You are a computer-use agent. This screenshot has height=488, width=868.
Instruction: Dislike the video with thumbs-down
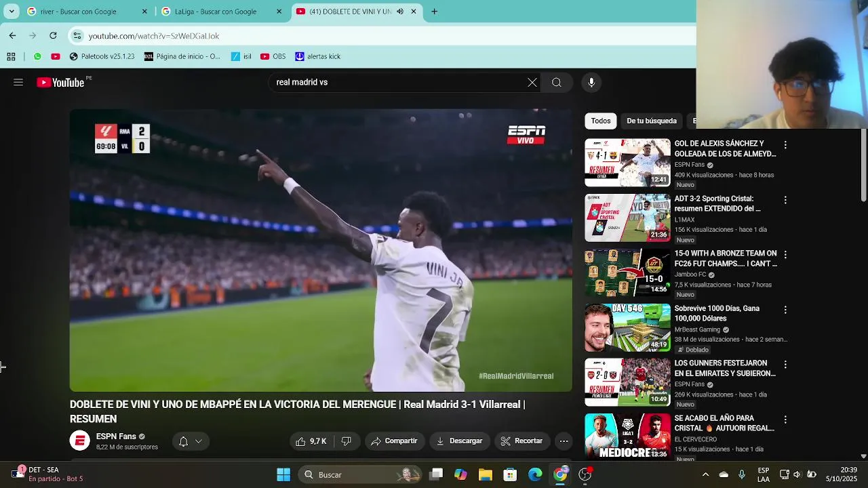point(347,441)
